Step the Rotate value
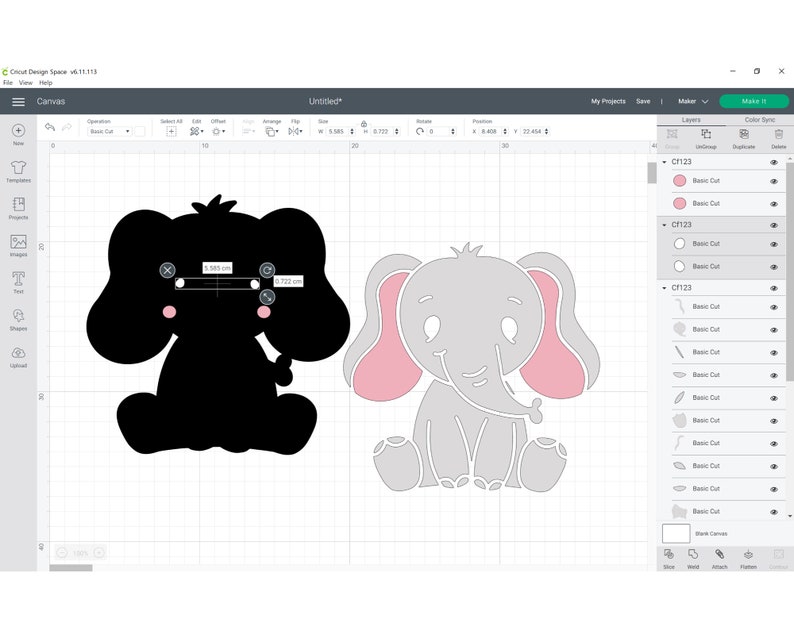Image resolution: width=794 pixels, height=638 pixels. tap(453, 132)
